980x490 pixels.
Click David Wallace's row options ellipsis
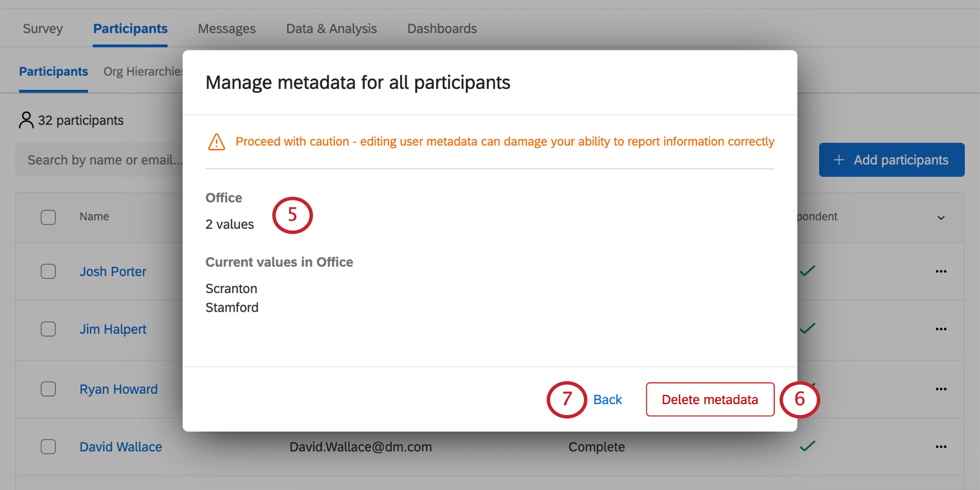coord(941,447)
